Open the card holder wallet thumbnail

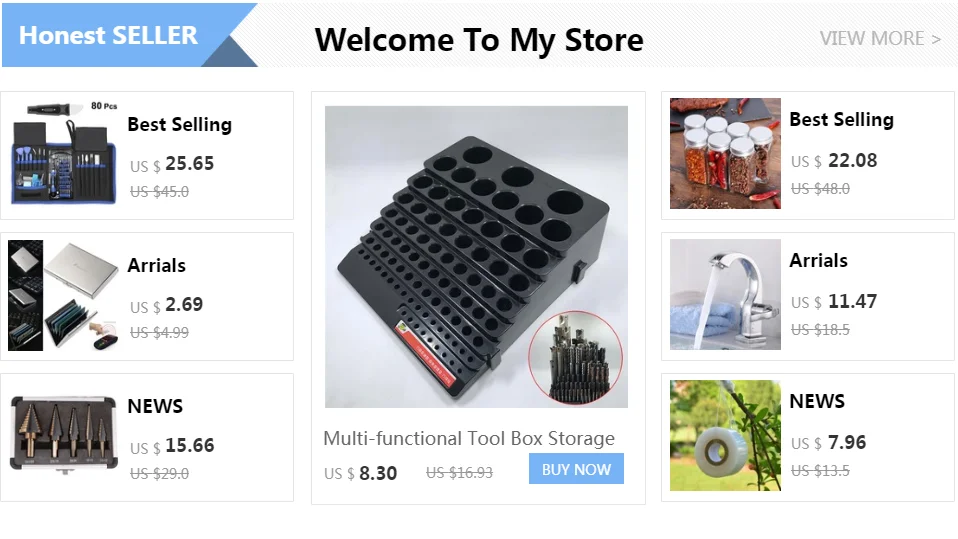64,295
